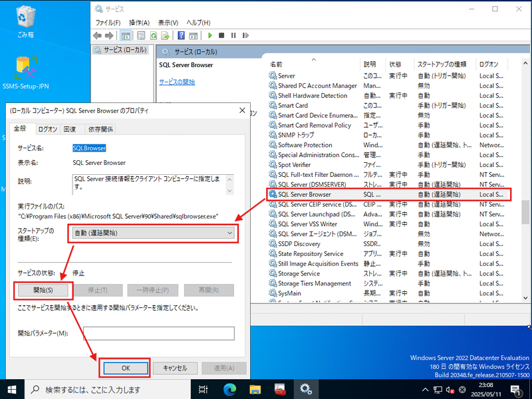Sort services by the 名前 column header

click(314, 64)
